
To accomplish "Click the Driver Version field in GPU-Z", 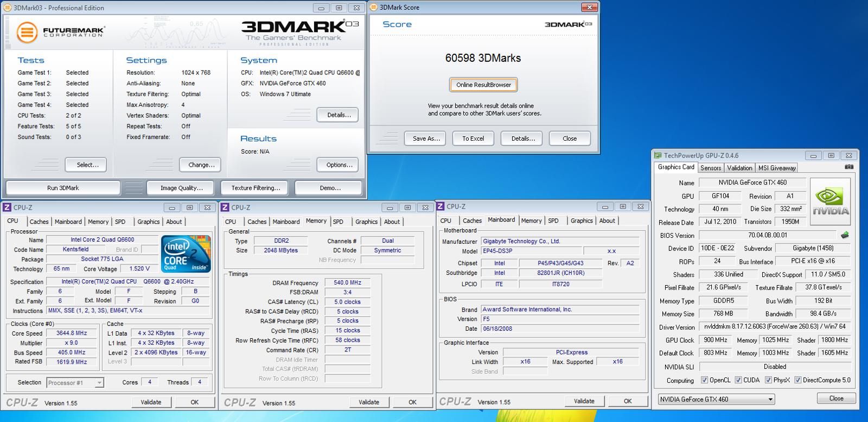I will tap(775, 326).
